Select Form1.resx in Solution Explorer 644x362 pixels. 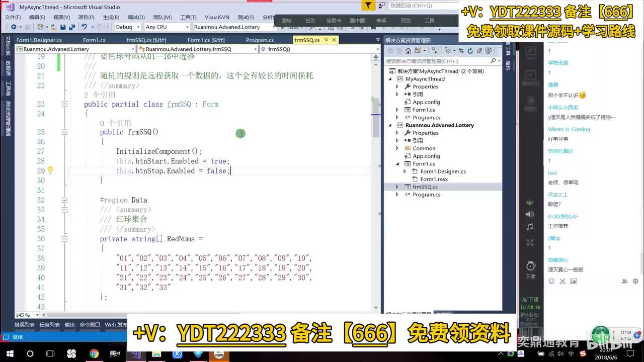tap(434, 179)
